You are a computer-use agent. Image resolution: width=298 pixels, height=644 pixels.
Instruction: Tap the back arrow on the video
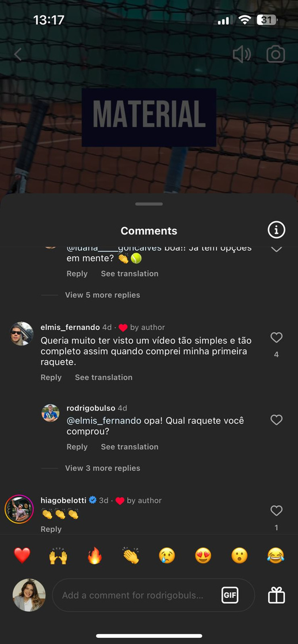tap(18, 54)
